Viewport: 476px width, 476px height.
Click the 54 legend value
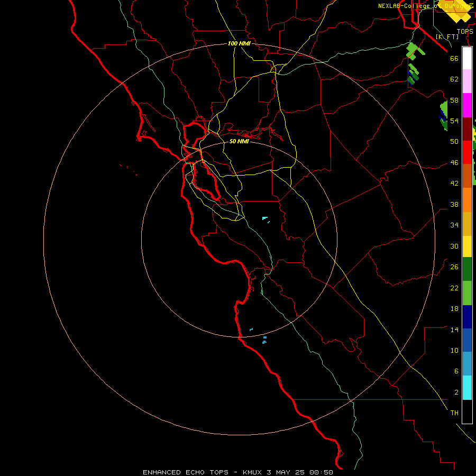click(454, 121)
